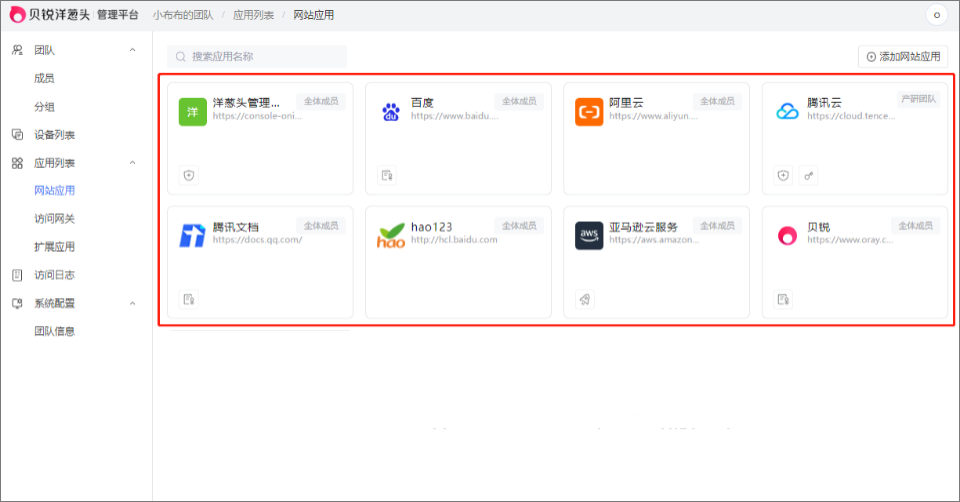Viewport: 960px width, 502px height.
Task: Open the 贝锐 application card
Action: click(854, 262)
